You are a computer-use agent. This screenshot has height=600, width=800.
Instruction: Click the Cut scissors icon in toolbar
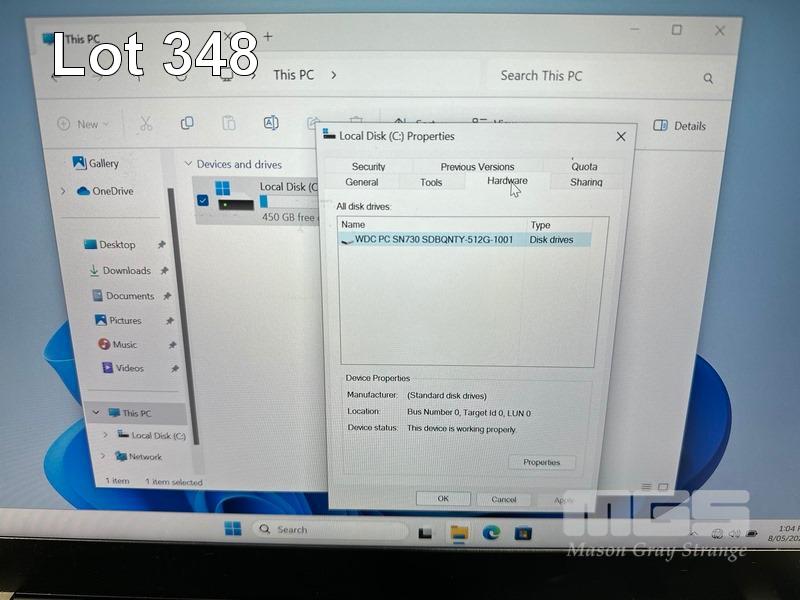coord(146,124)
